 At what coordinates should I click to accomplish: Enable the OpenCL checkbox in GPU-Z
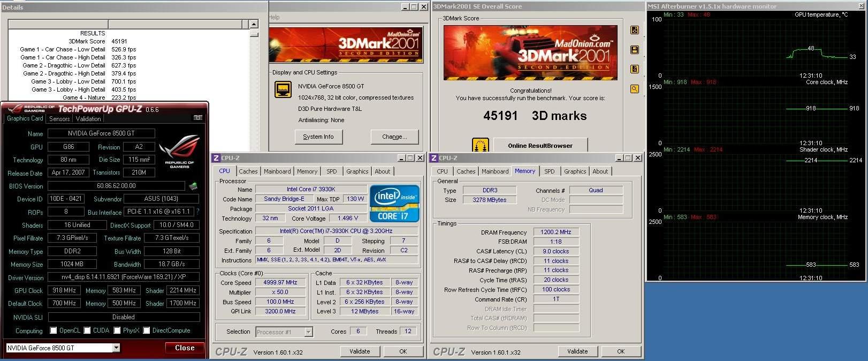(x=53, y=330)
